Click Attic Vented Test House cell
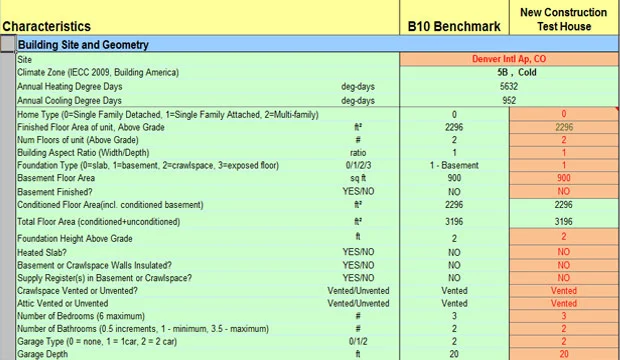The width and height of the screenshot is (620, 360). (564, 303)
